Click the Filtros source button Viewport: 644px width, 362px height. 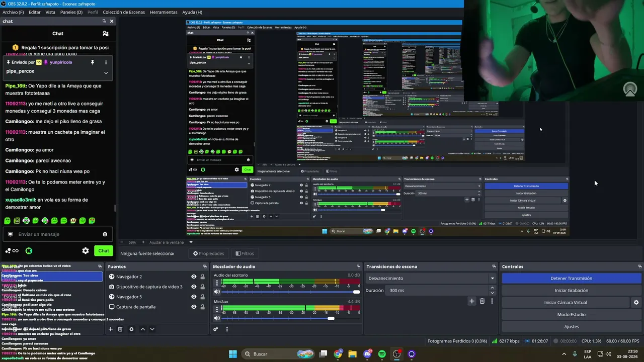click(244, 253)
